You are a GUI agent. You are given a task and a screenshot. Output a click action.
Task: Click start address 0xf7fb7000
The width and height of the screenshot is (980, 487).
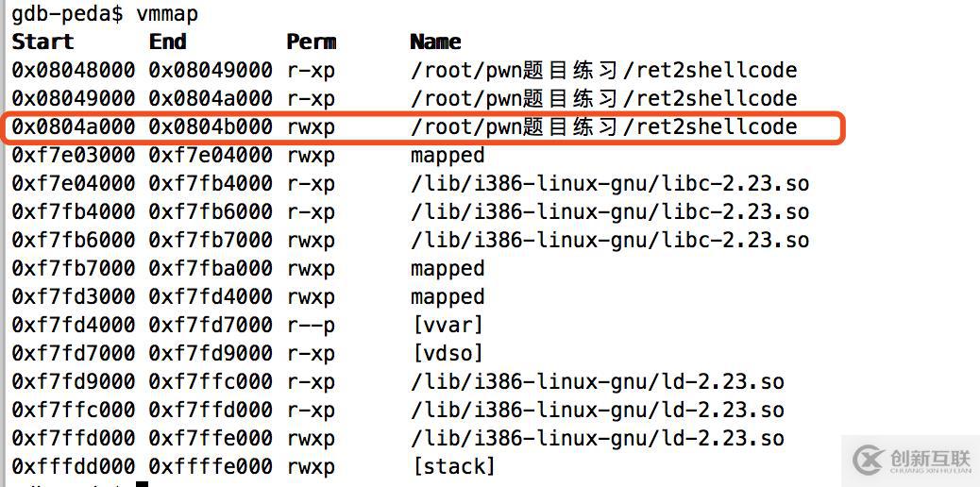click(73, 269)
